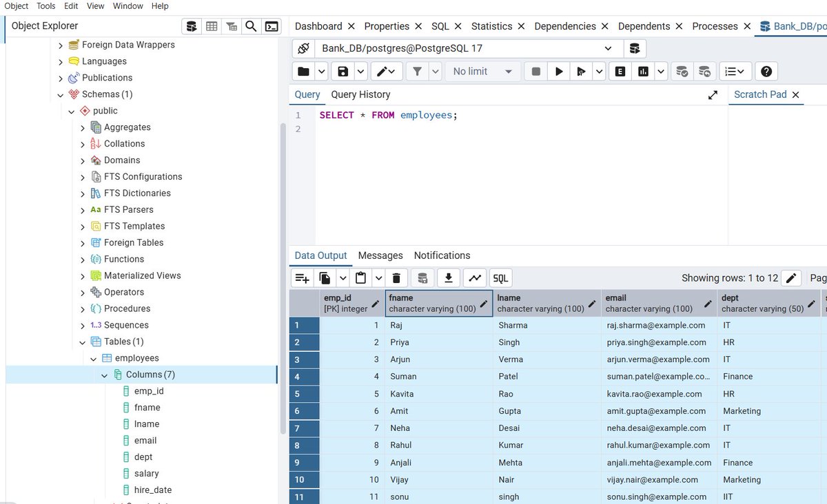This screenshot has width=827, height=504.
Task: Click the Rollback transaction icon
Action: 704,71
